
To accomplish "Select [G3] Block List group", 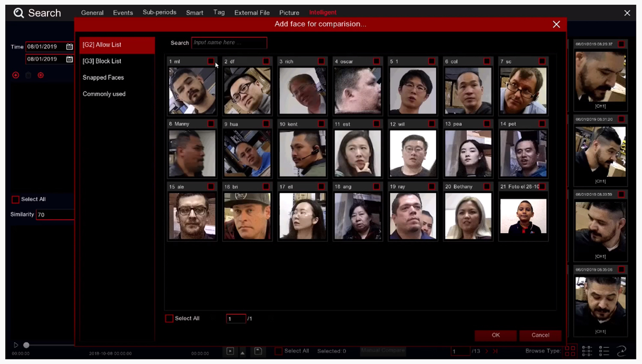I will 102,61.
